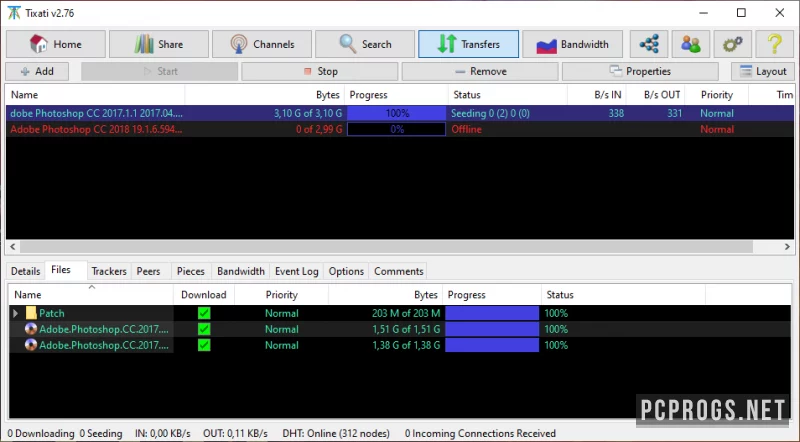
Task: Click '0 Downloading' status bar entry
Action: [x=41, y=433]
